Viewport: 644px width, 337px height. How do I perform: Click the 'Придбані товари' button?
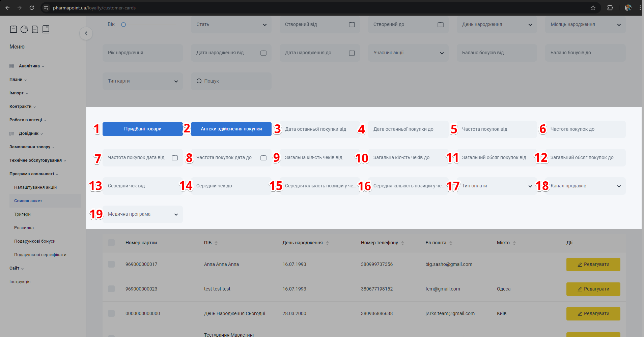[142, 129]
